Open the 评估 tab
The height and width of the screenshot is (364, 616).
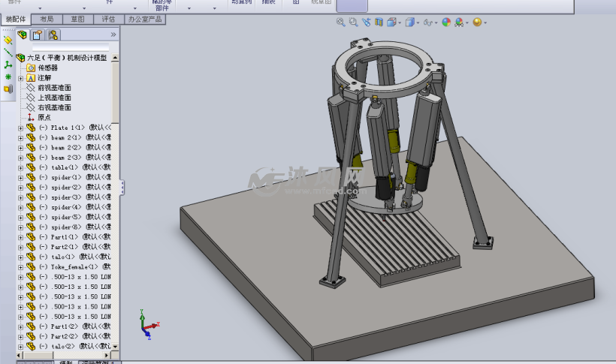[x=108, y=19]
